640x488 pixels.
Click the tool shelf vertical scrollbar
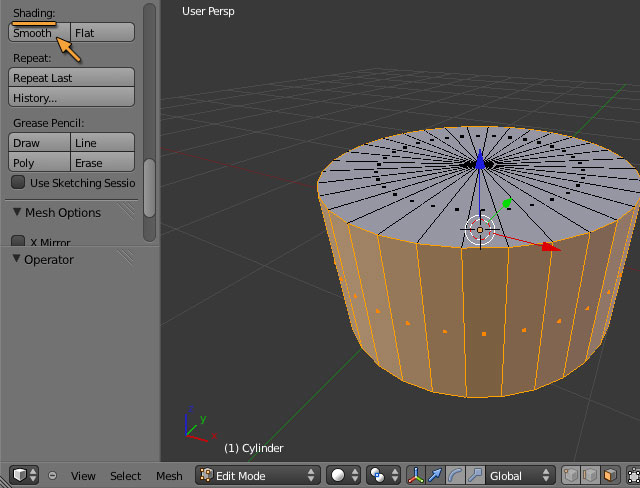[149, 187]
